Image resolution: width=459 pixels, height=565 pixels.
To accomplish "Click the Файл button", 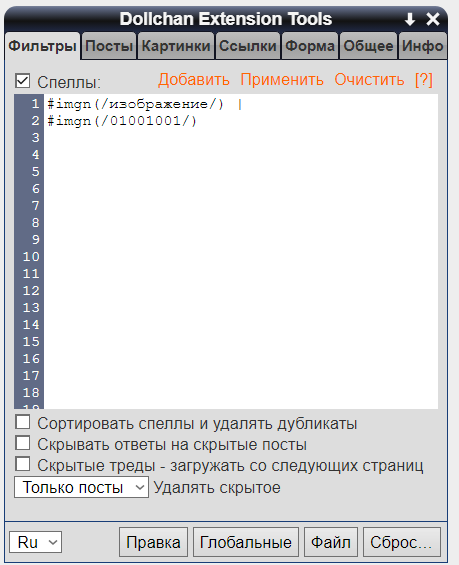I will (331, 542).
